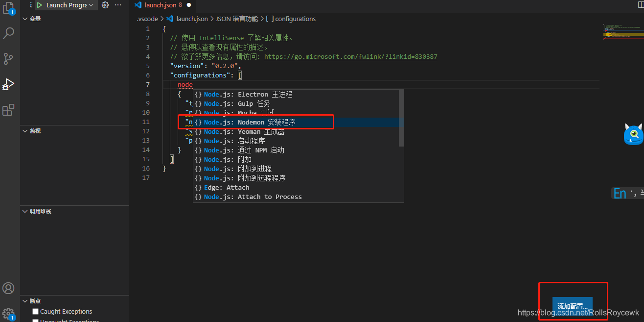
Task: Click the En input method indicator
Action: tap(620, 194)
